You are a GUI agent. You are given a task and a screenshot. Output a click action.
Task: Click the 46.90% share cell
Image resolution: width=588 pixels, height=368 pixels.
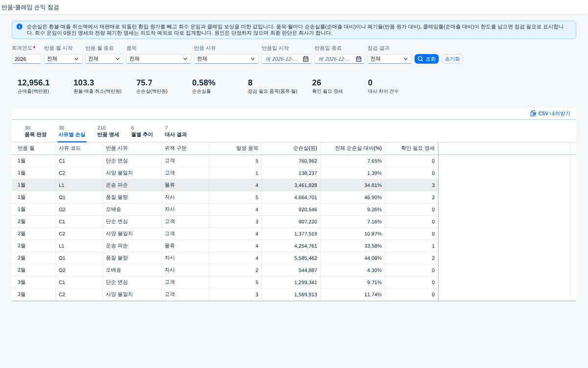point(352,197)
